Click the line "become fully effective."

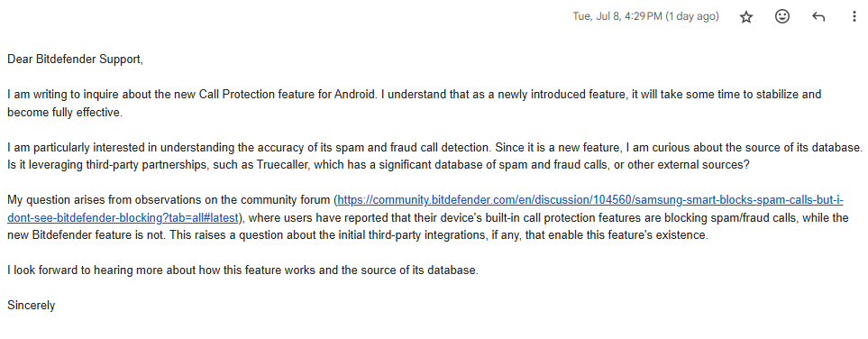pyautogui.click(x=64, y=113)
